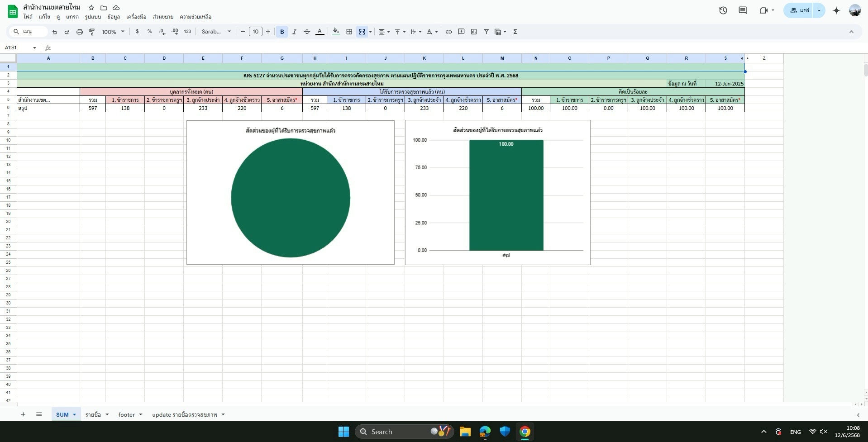Open the ข้อมูล menu
This screenshot has width=868, height=442.
coord(114,17)
